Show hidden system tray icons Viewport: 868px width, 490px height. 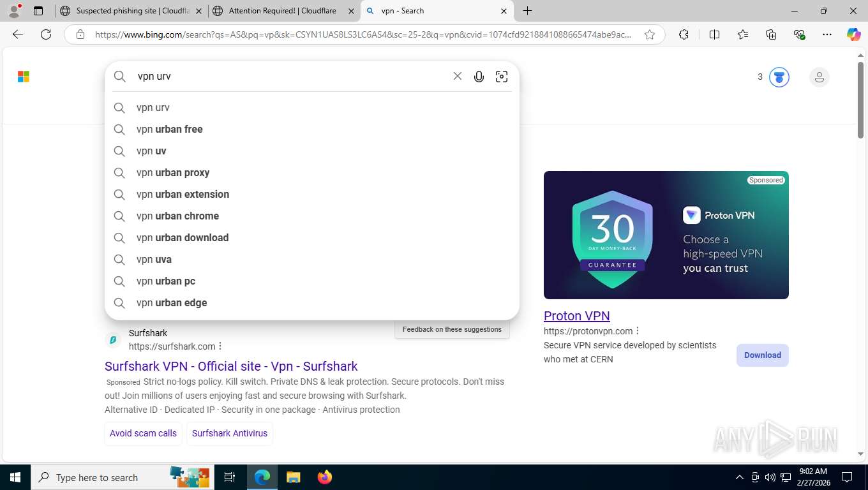coord(740,477)
